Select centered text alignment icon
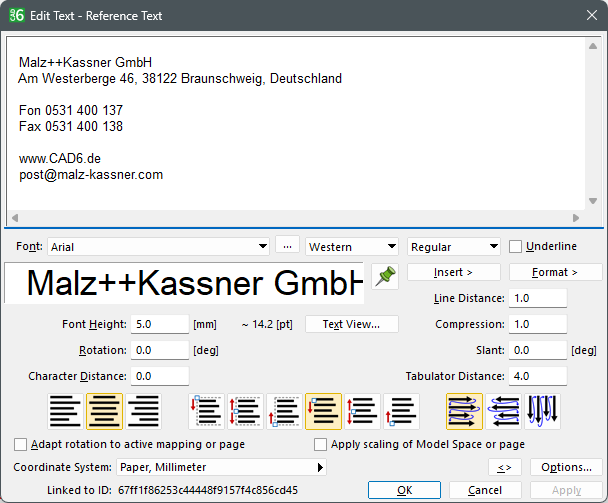The height and width of the screenshot is (503, 608). 104,411
